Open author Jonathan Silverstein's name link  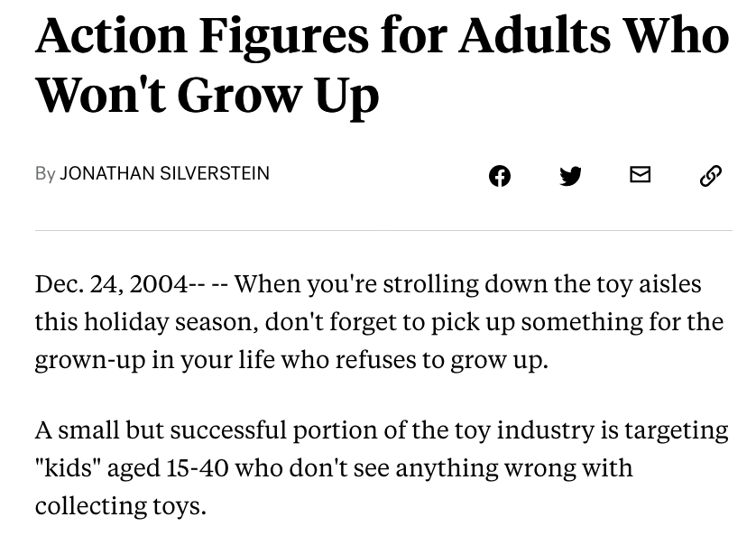tap(164, 173)
